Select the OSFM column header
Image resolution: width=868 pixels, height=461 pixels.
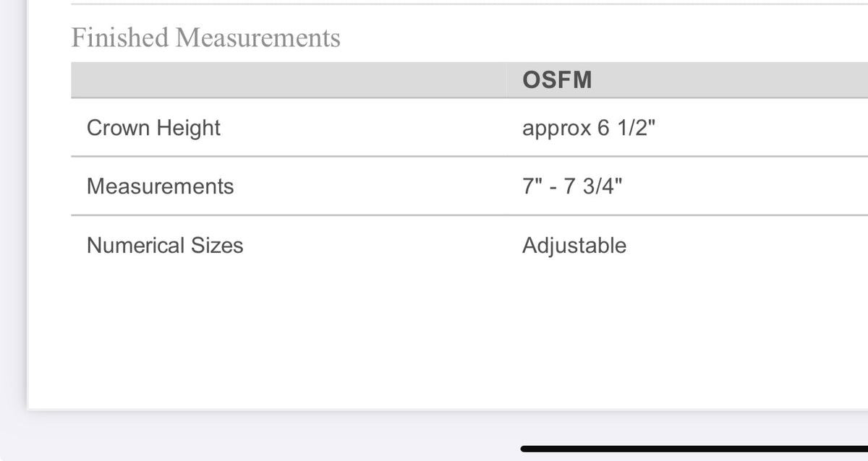click(x=557, y=80)
